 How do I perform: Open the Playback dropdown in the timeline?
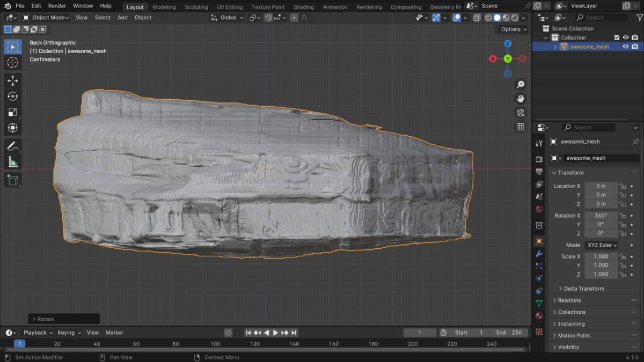click(38, 333)
